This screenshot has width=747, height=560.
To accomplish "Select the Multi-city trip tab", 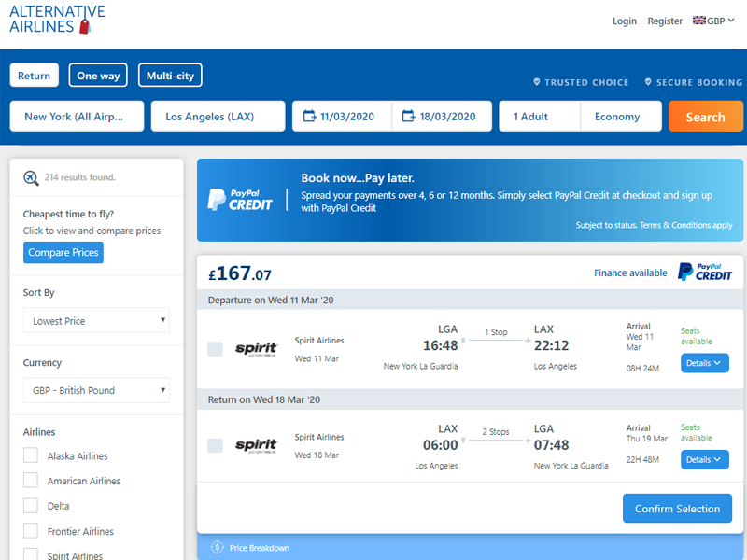I will [170, 76].
